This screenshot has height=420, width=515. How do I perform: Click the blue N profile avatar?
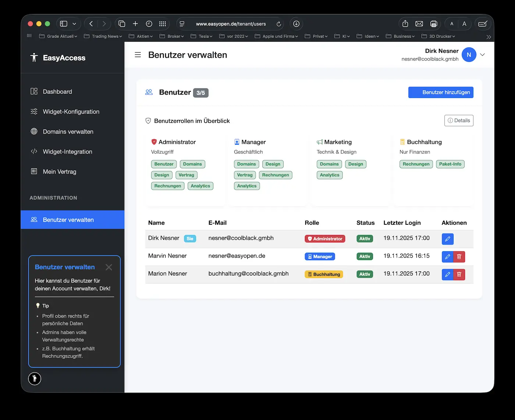pos(469,55)
